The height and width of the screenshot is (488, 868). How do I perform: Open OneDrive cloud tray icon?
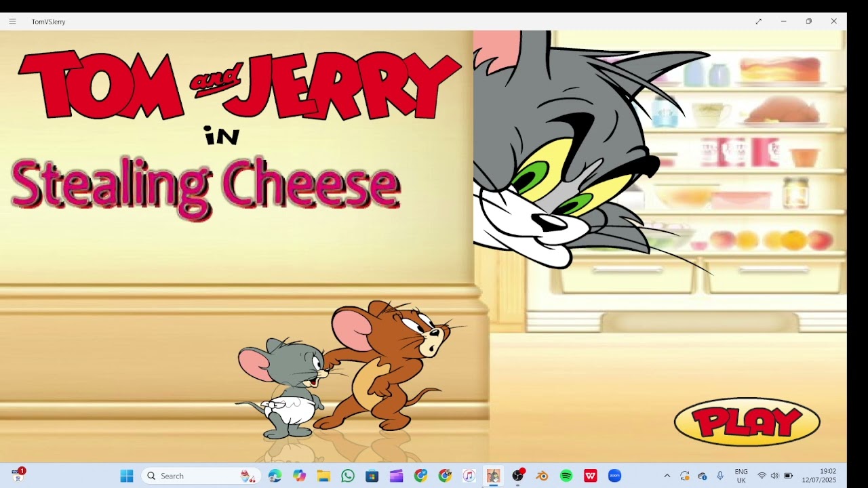703,476
